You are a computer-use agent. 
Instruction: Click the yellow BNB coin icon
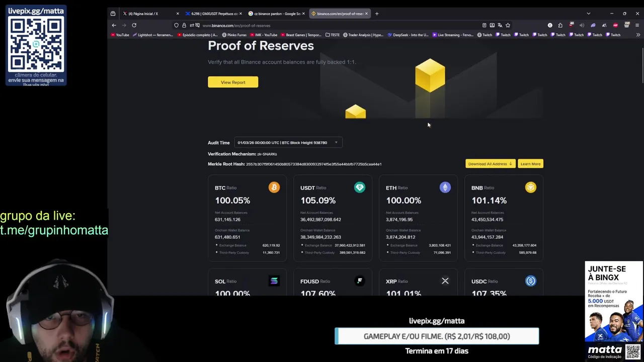[x=530, y=188]
